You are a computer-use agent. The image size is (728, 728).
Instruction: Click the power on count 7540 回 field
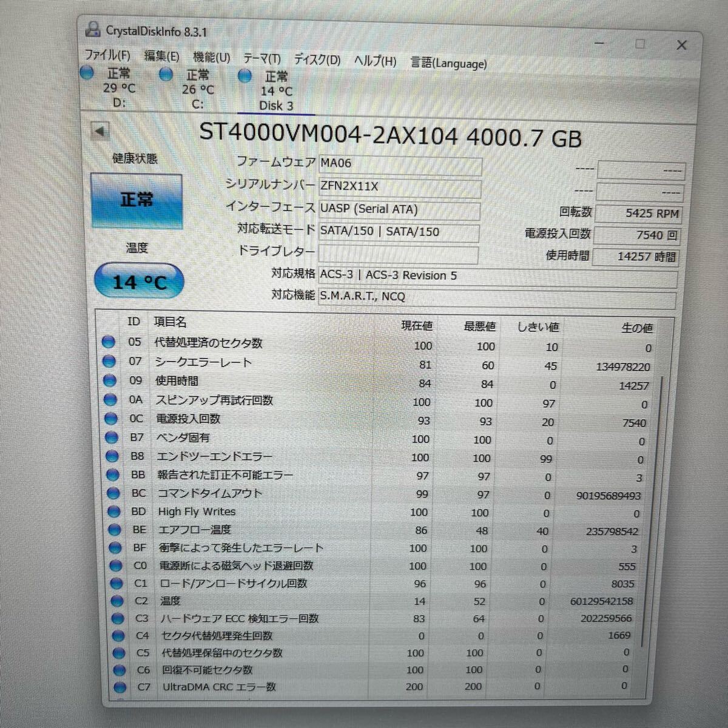click(636, 235)
